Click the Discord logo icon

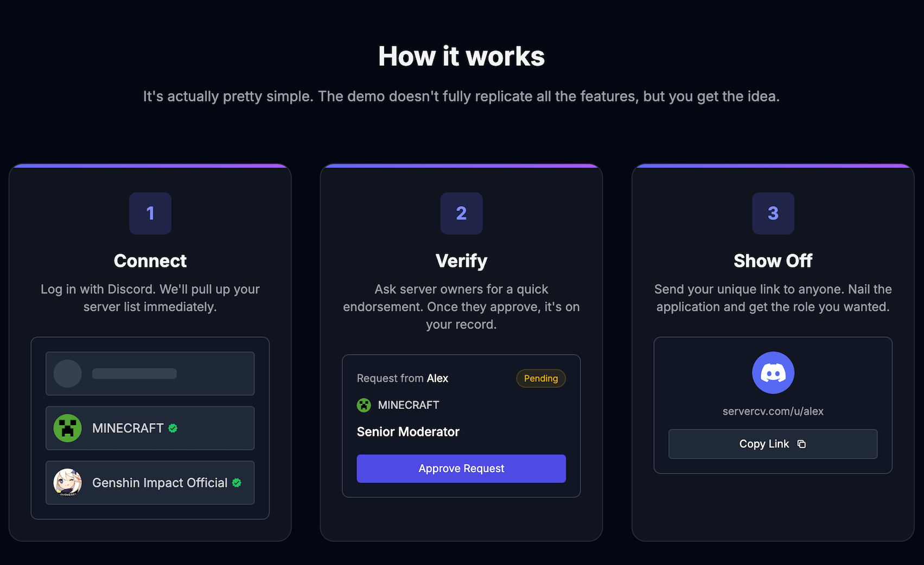click(x=773, y=373)
